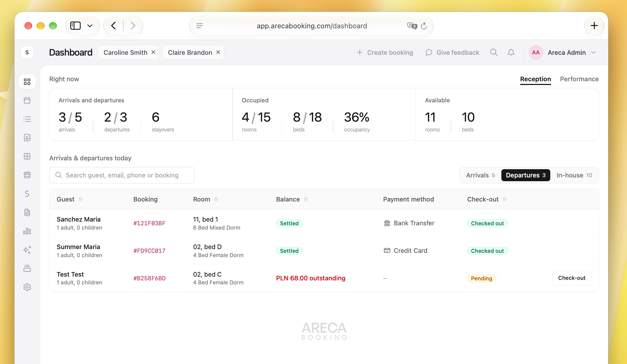Select the Departures 3 filter
The width and height of the screenshot is (627, 364).
click(x=526, y=175)
